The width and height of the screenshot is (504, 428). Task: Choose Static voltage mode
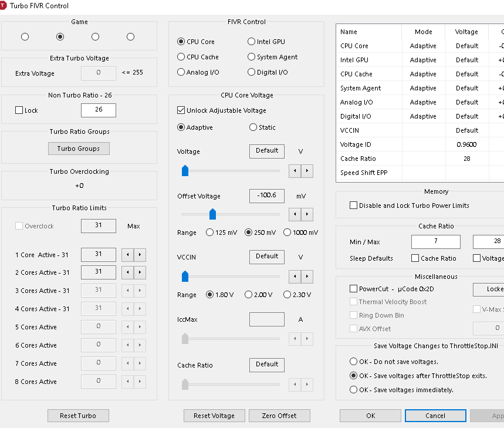point(253,127)
